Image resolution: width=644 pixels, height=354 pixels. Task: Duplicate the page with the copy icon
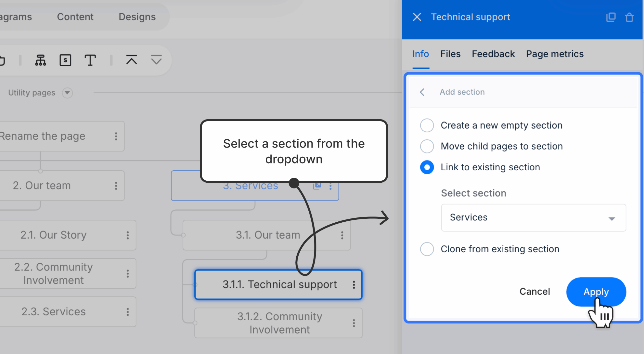click(611, 17)
